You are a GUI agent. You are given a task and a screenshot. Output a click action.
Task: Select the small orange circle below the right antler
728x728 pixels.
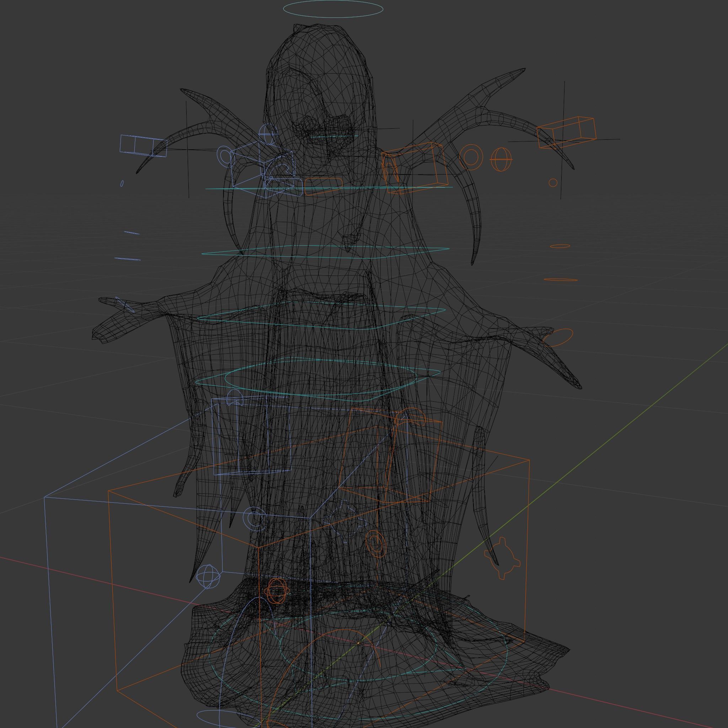[553, 183]
